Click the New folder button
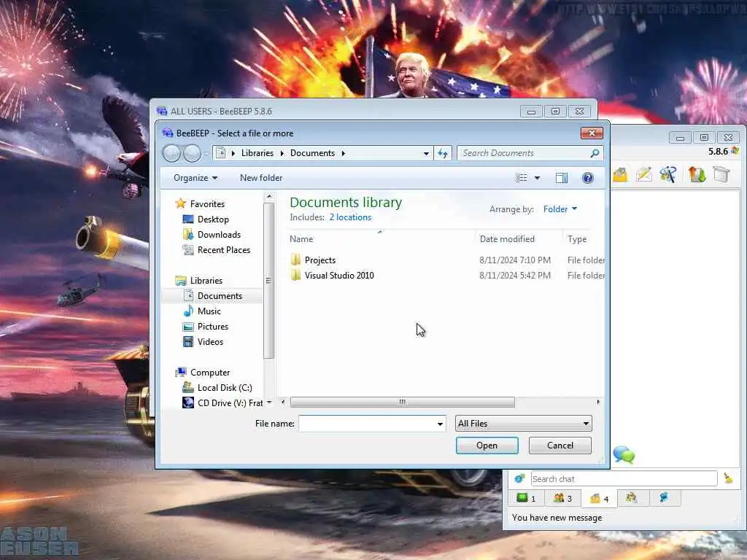Image resolution: width=747 pixels, height=560 pixels. [261, 178]
